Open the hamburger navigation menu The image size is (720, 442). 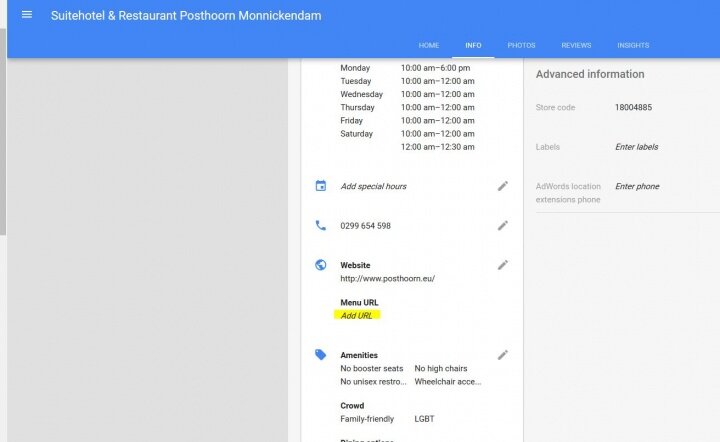(x=27, y=15)
